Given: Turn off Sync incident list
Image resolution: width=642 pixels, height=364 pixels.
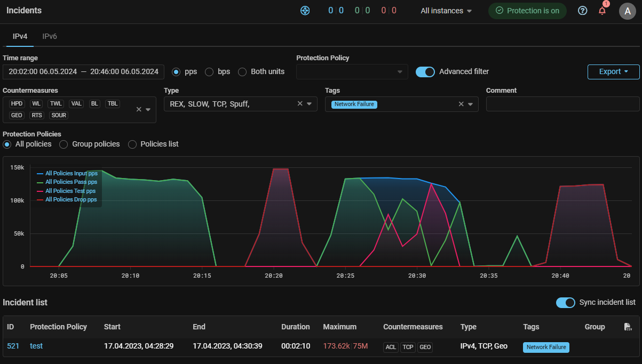Looking at the screenshot, I should 566,302.
